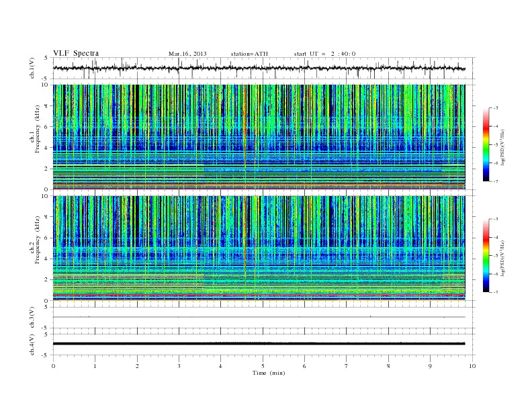
Task: Click the 1 minute time axis tick label
Action: tap(95, 366)
